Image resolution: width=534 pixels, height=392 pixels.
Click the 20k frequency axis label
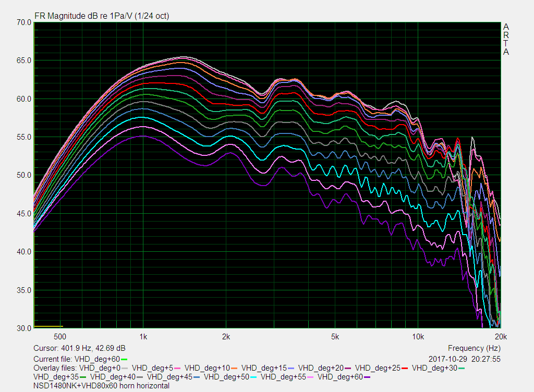(501, 337)
